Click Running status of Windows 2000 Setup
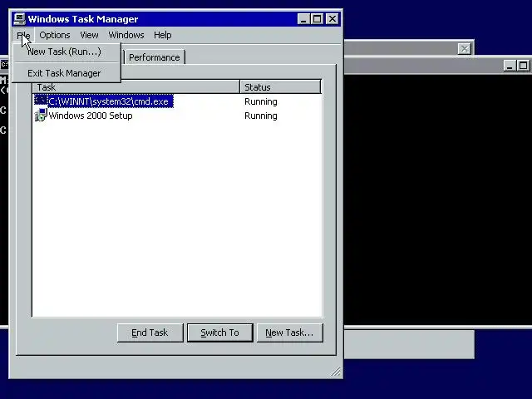 coord(261,116)
